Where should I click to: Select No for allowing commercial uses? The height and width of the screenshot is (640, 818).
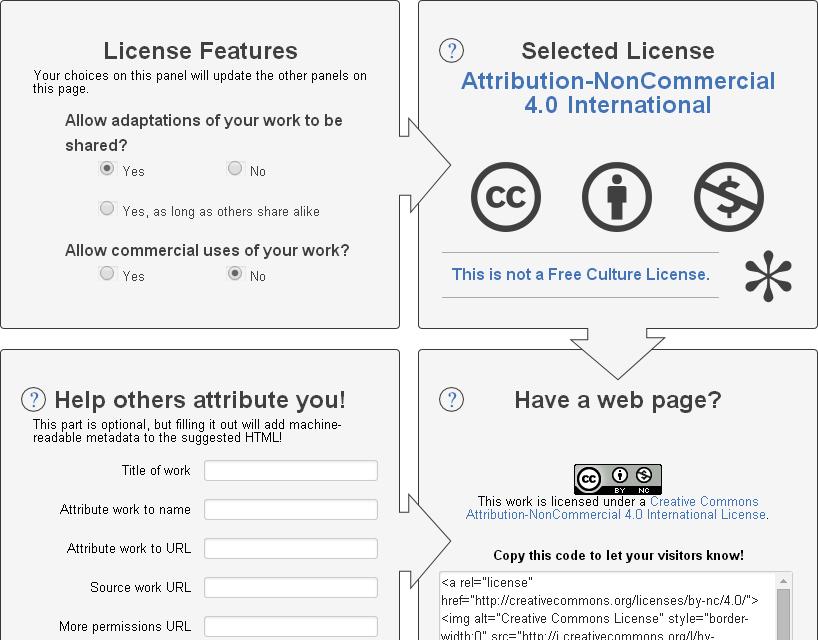click(x=235, y=273)
